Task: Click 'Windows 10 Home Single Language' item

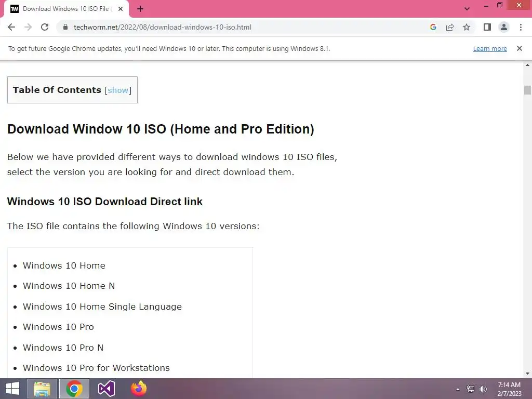Action: click(102, 307)
